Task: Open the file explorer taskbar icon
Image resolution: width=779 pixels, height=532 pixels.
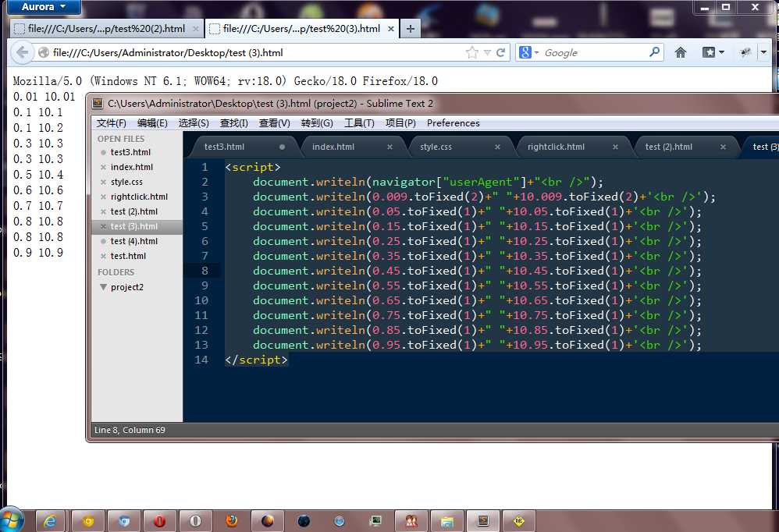Action: [x=447, y=521]
